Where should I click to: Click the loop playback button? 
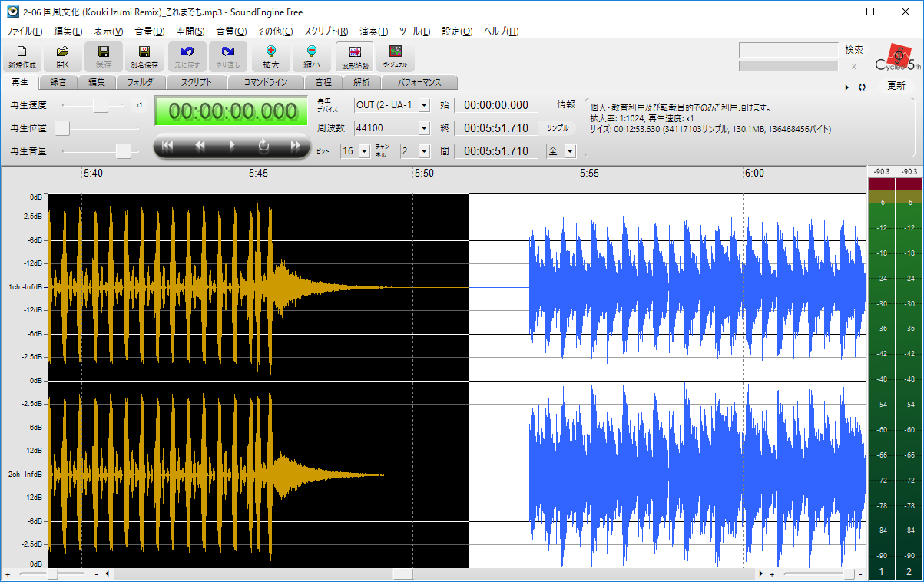(263, 146)
